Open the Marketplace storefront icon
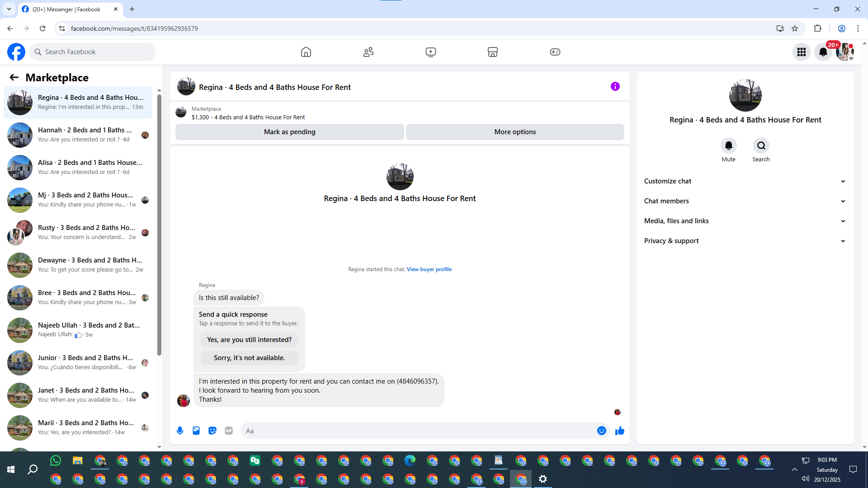 pyautogui.click(x=493, y=52)
